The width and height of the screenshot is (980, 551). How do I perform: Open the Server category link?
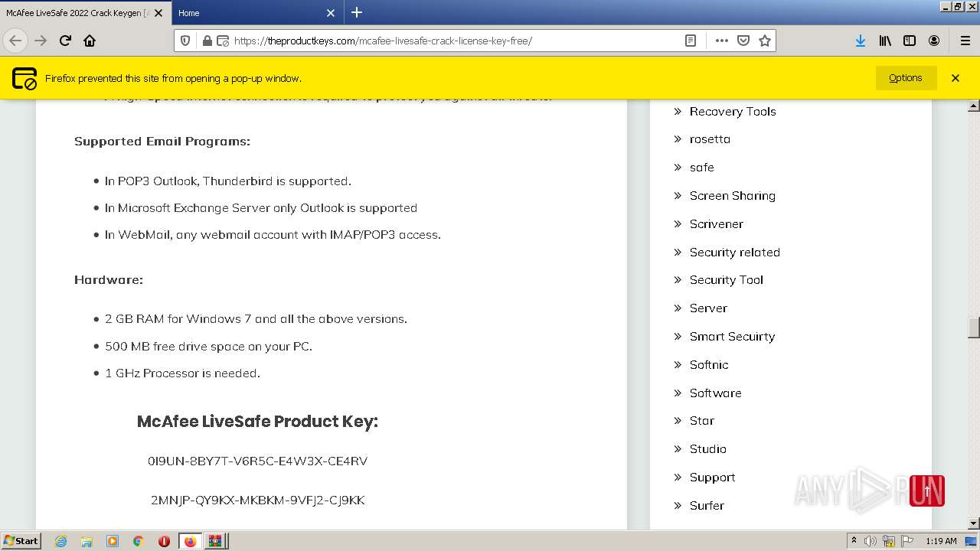(x=708, y=308)
